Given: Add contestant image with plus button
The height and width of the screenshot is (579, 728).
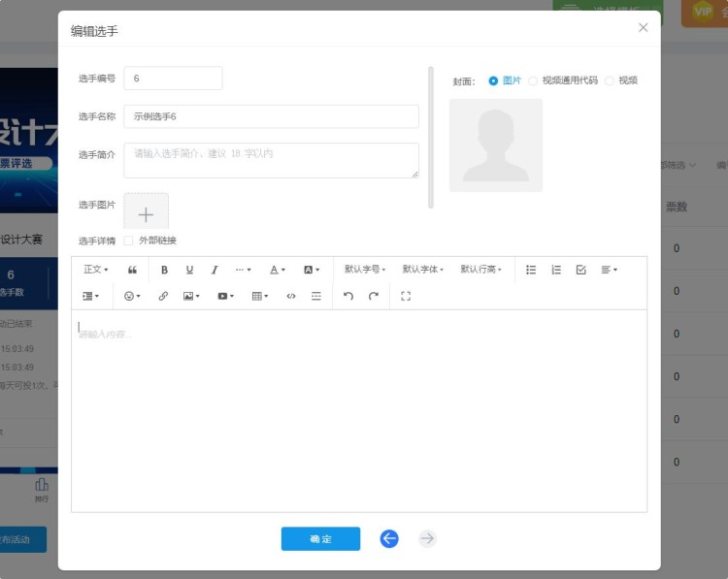Looking at the screenshot, I should pos(146,213).
